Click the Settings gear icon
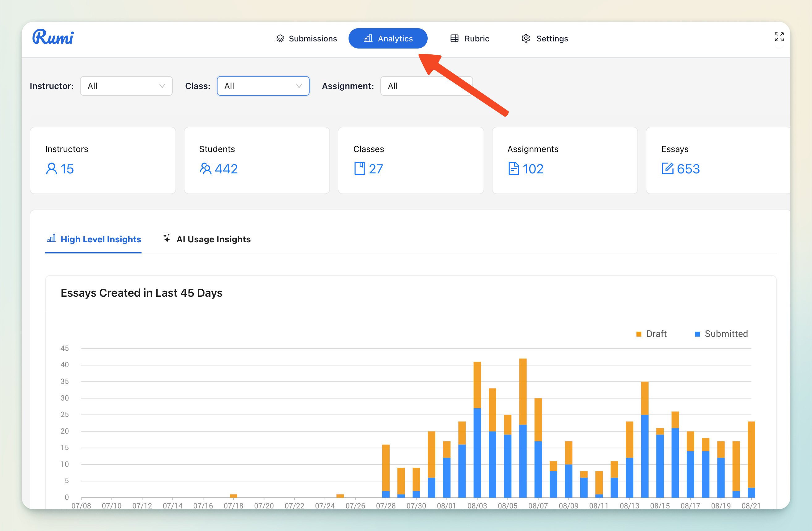 (x=526, y=39)
